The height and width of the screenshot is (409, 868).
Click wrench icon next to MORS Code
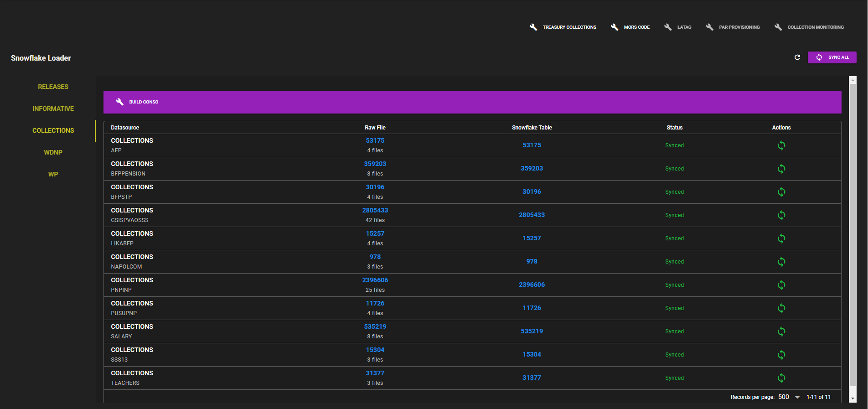[615, 27]
